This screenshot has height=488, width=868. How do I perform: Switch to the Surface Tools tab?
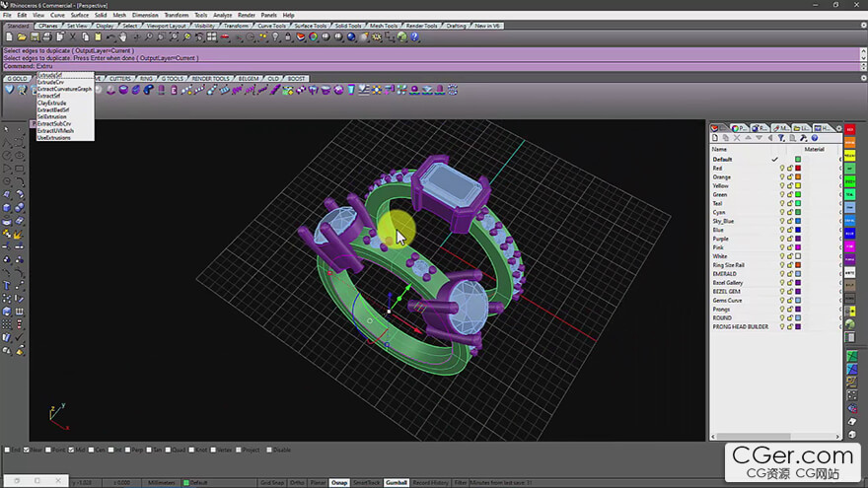[x=310, y=26]
